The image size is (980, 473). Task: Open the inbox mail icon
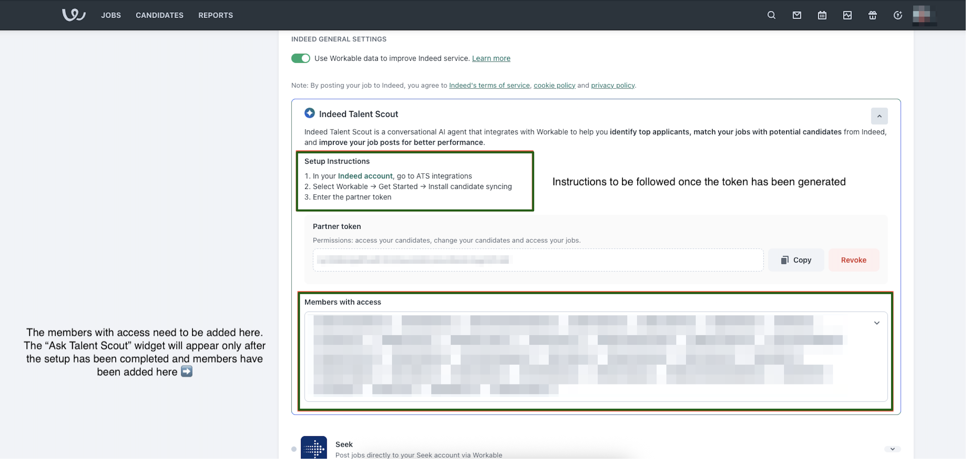tap(797, 15)
